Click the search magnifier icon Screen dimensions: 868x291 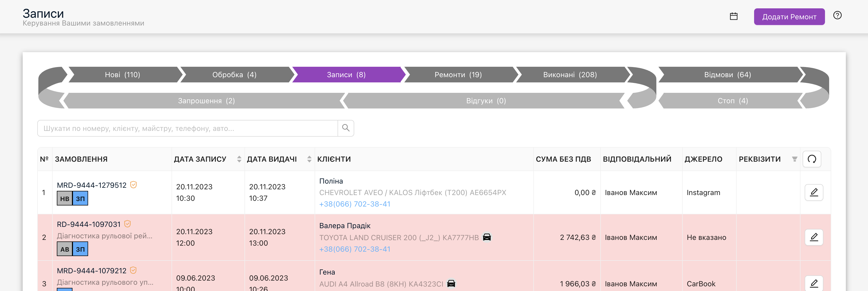coord(346,128)
